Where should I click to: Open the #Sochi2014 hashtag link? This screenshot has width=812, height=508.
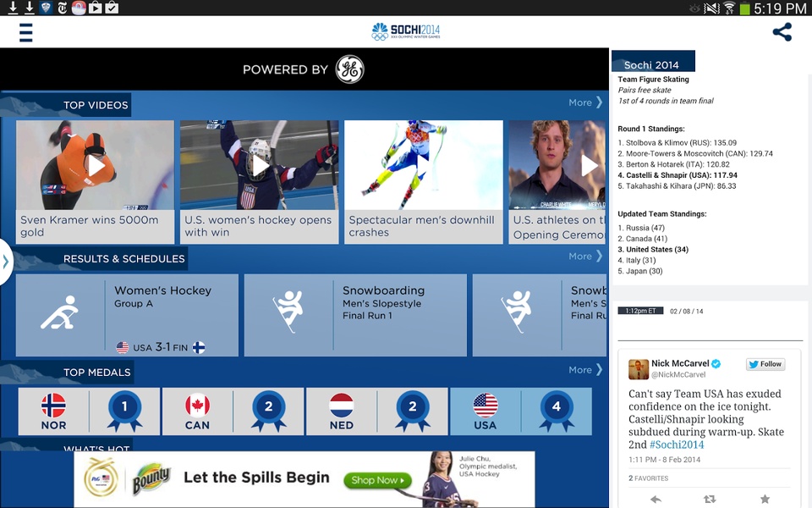pyautogui.click(x=677, y=444)
